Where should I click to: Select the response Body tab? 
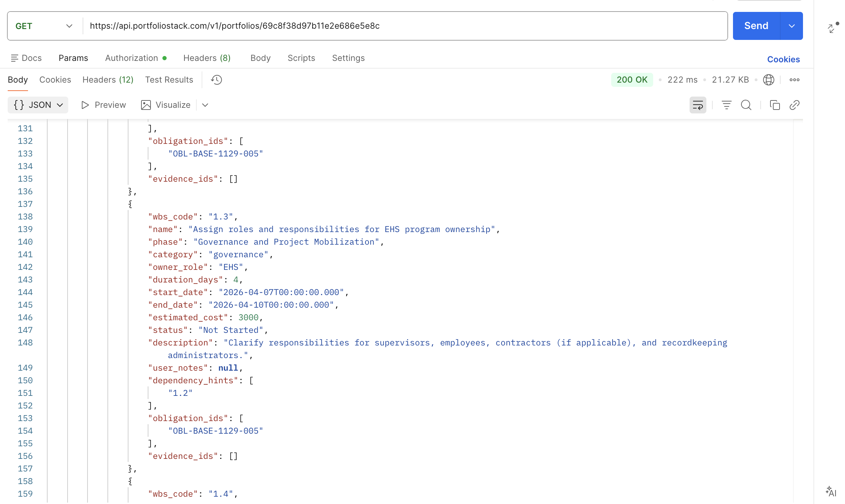coord(18,80)
